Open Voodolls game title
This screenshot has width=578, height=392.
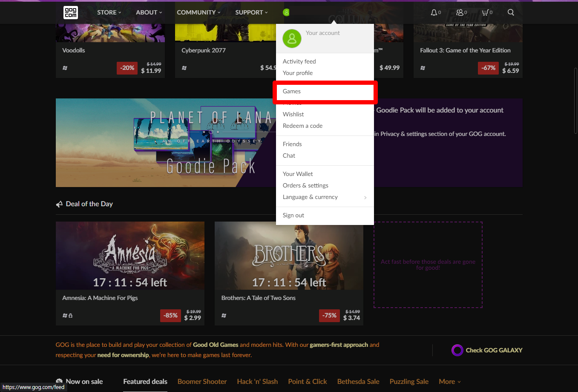click(x=74, y=50)
